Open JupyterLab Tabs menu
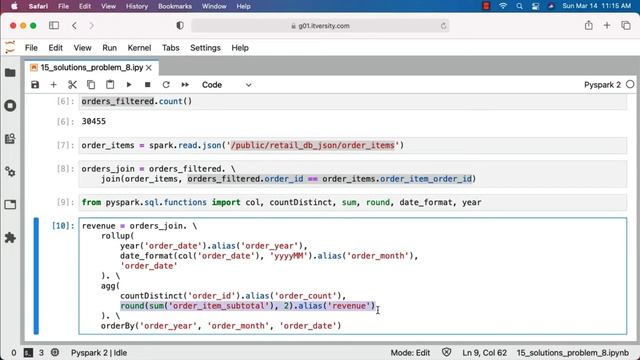 171,48
